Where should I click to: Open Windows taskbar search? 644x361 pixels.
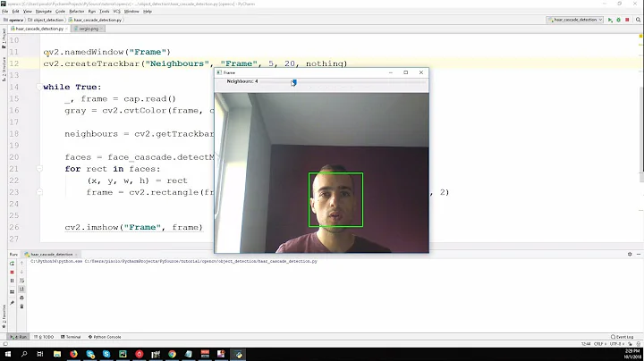(24, 354)
